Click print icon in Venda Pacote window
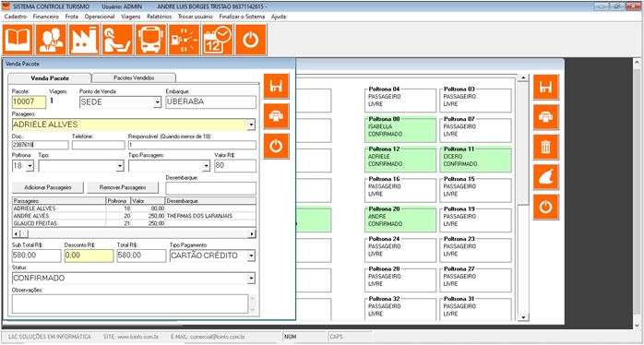The width and height of the screenshot is (644, 345). click(x=277, y=116)
